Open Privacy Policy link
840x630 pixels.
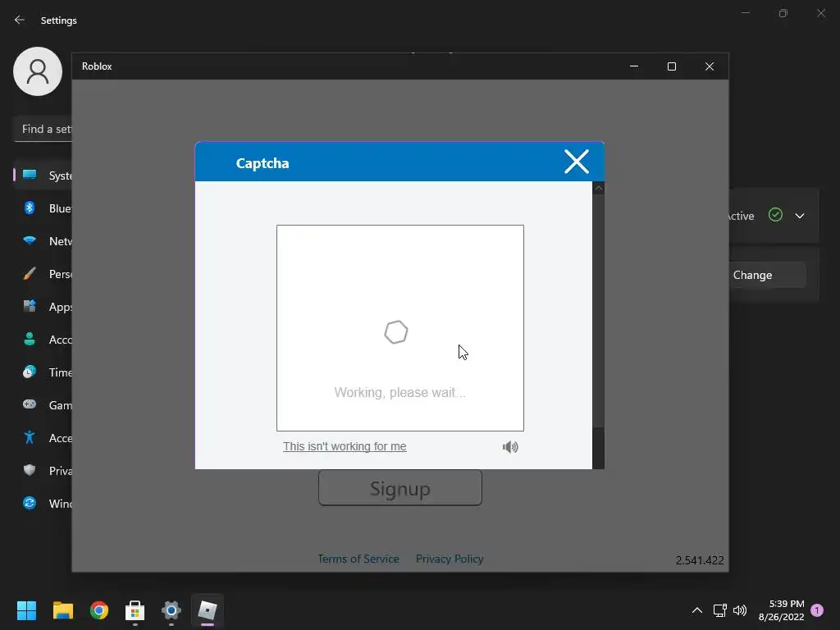click(450, 559)
